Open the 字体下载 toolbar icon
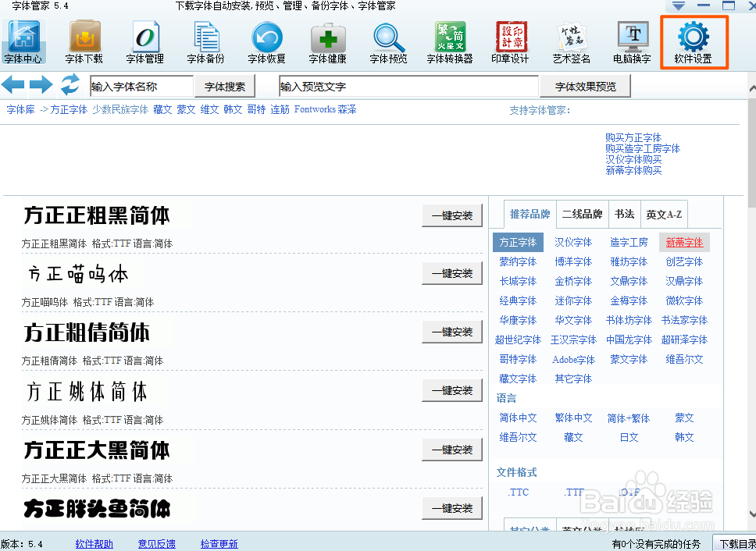The image size is (756, 551). pyautogui.click(x=84, y=42)
